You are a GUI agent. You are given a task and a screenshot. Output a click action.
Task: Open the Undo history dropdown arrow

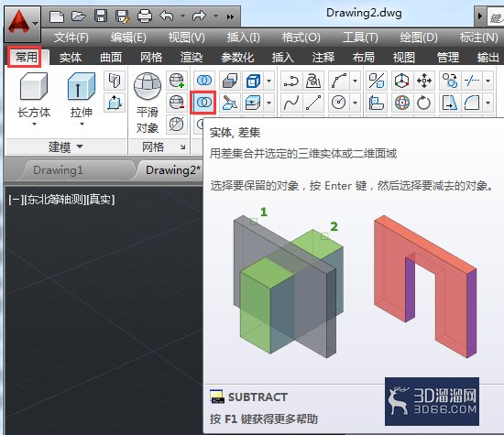tap(182, 16)
